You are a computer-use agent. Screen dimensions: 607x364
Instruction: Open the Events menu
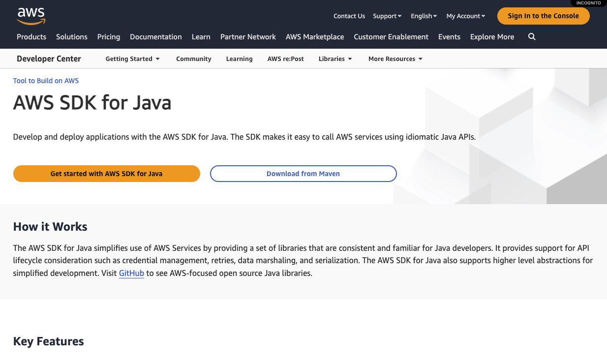pyautogui.click(x=449, y=37)
